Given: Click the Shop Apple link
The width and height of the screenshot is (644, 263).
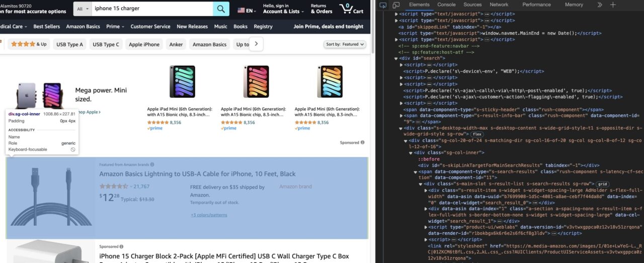Looking at the screenshot, I should pos(88,112).
